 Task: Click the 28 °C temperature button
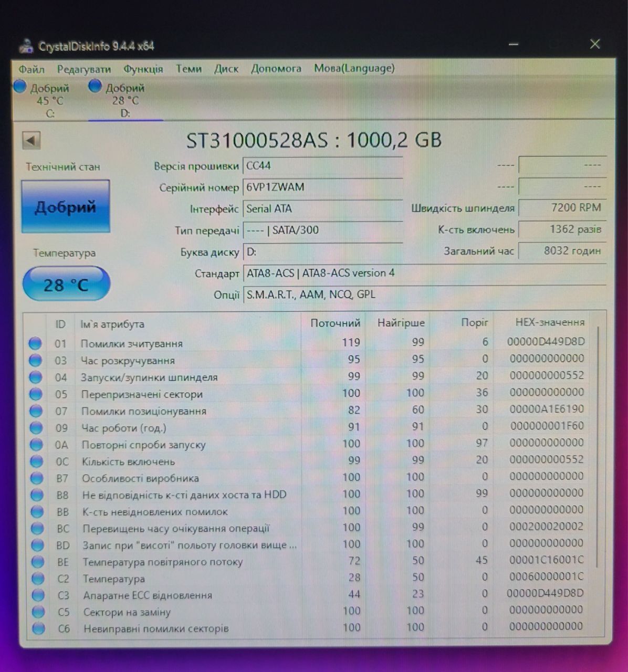(66, 284)
